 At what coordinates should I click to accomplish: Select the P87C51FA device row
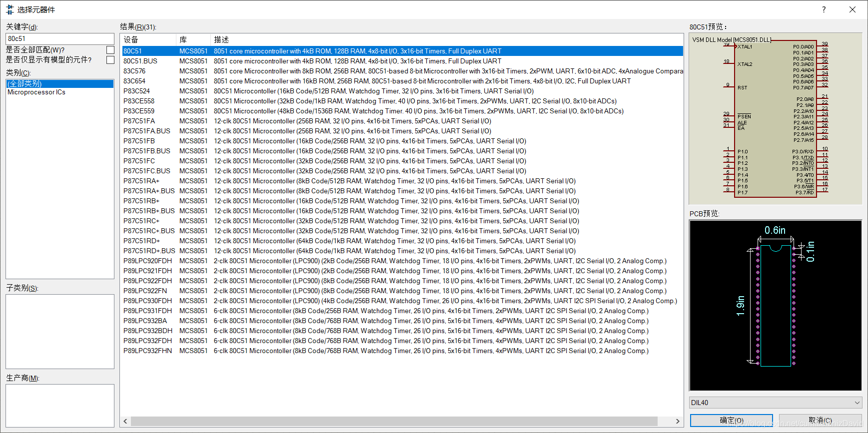click(x=402, y=121)
